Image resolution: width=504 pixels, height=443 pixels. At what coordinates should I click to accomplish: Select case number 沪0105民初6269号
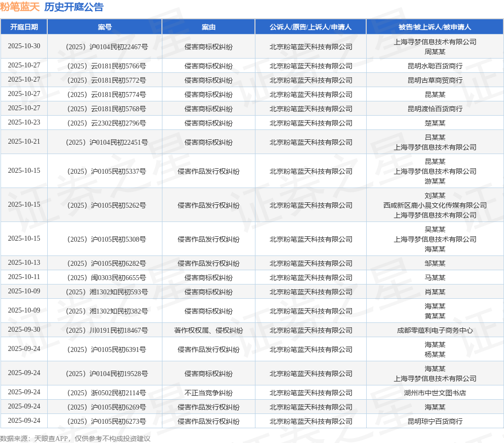coord(107,407)
